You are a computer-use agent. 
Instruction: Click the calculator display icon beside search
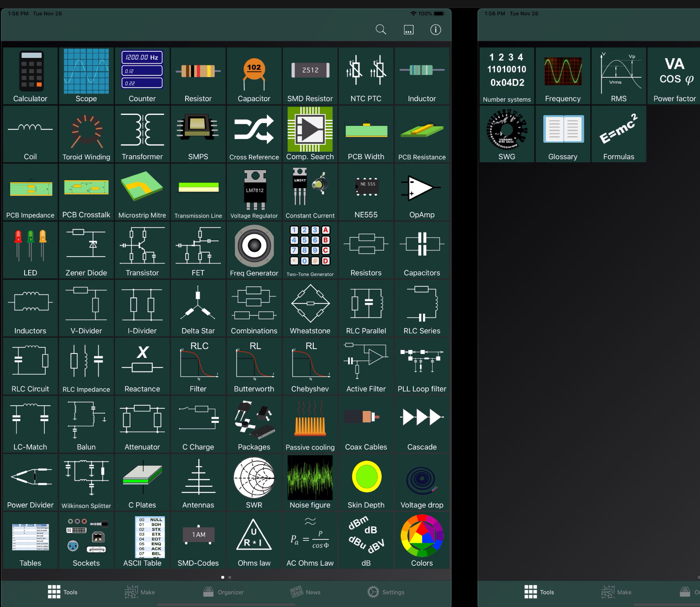[x=409, y=29]
